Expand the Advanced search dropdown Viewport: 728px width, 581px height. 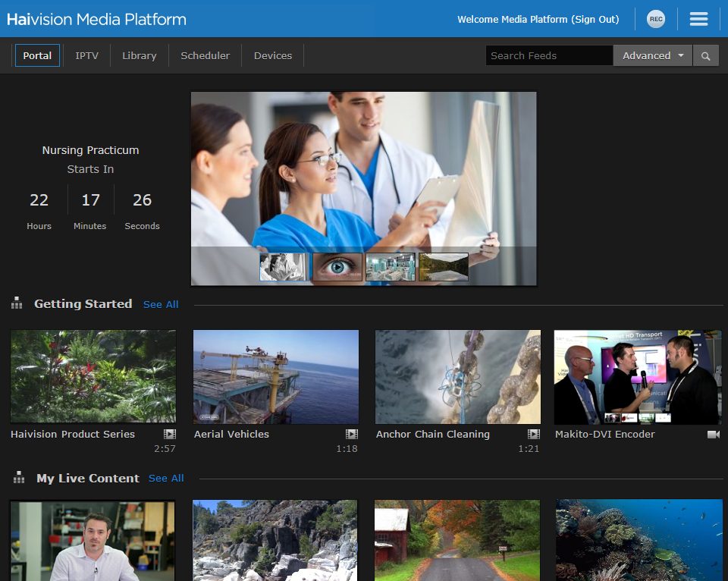(652, 55)
